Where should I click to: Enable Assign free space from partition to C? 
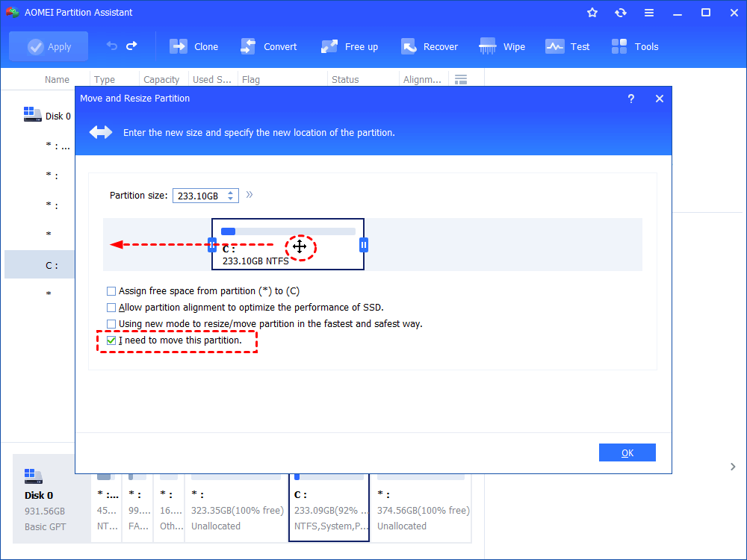coord(111,291)
